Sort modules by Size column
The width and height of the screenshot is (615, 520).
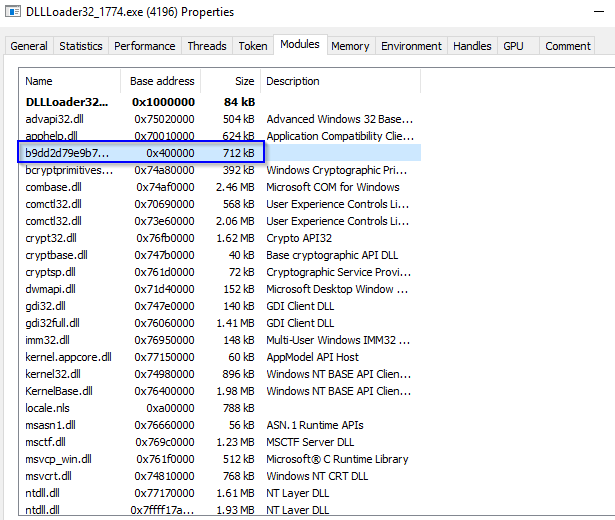230,81
